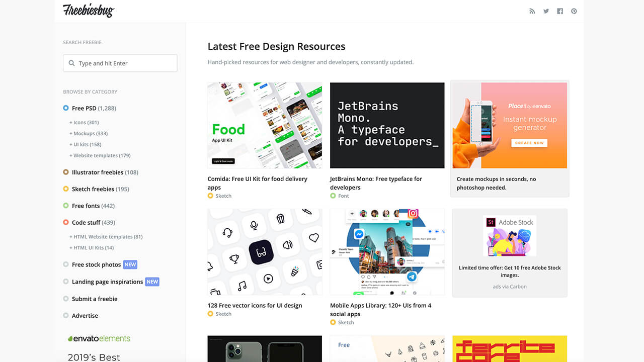Click the RSS feed icon
This screenshot has height=362, width=644.
click(532, 11)
